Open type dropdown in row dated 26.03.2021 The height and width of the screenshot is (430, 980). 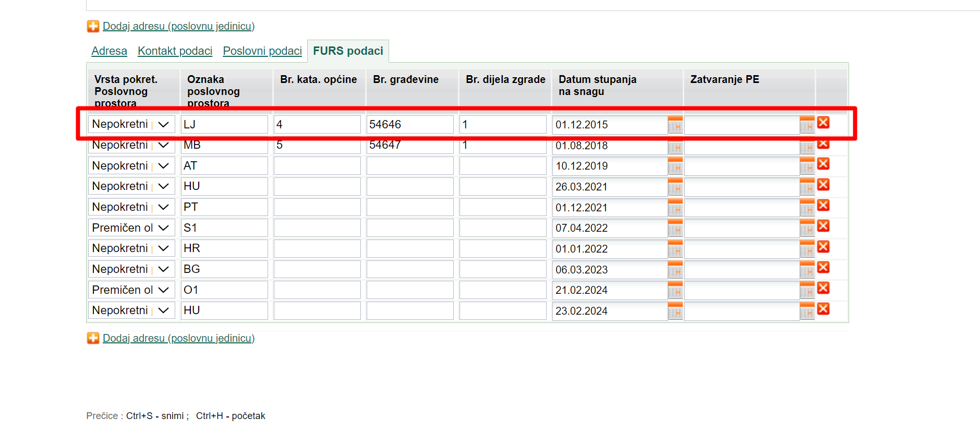point(131,186)
